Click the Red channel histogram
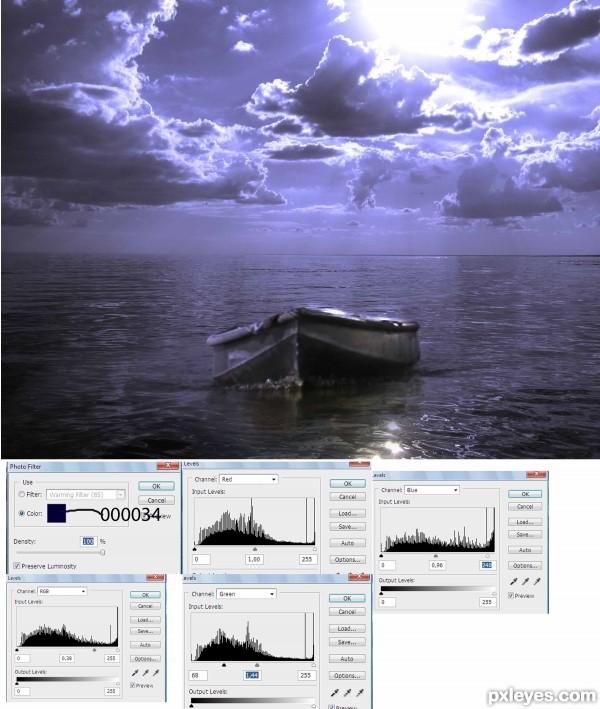 click(255, 521)
